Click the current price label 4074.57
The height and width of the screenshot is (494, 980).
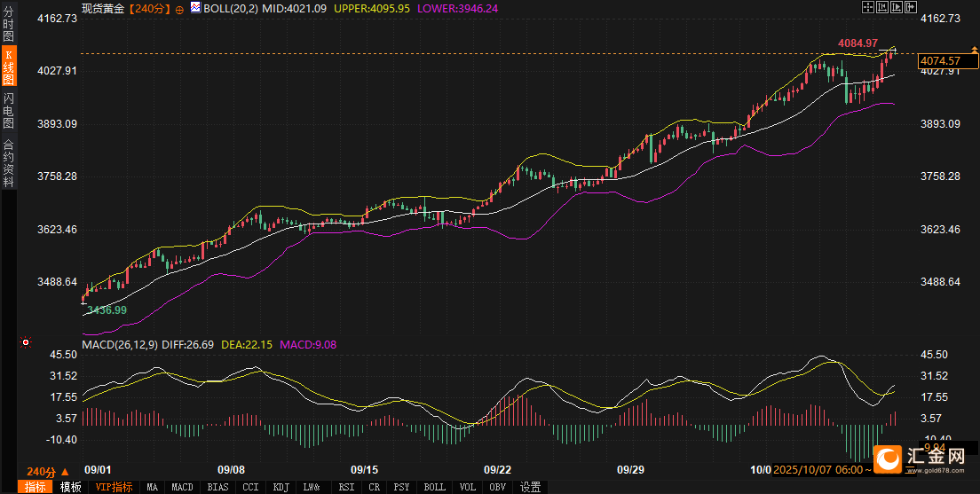(x=941, y=61)
